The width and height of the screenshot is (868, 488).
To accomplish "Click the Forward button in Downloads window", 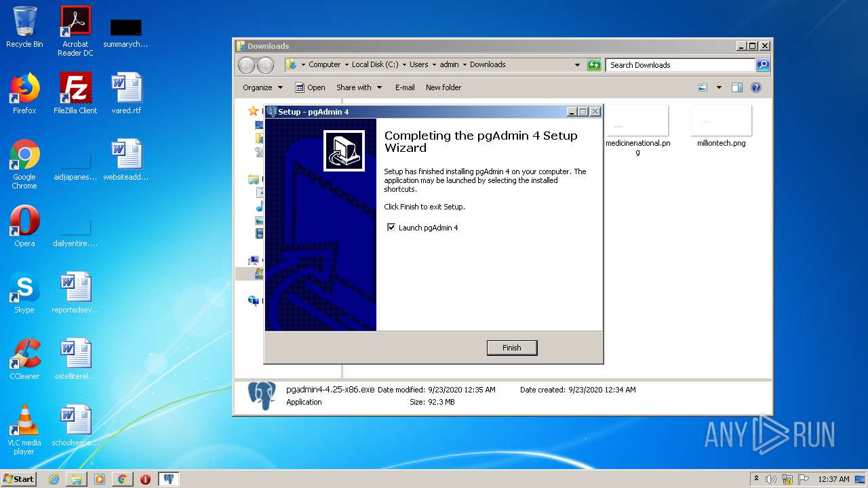I will pyautogui.click(x=265, y=65).
